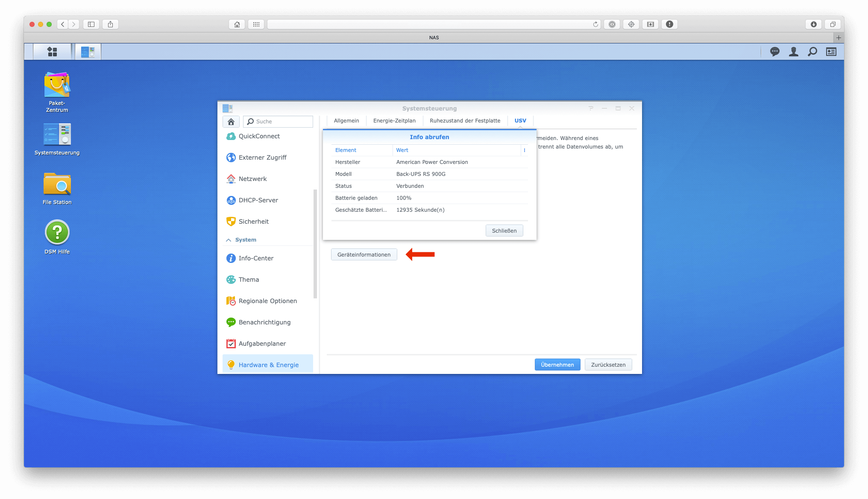868x499 pixels.
Task: Reload the page
Action: (x=595, y=24)
